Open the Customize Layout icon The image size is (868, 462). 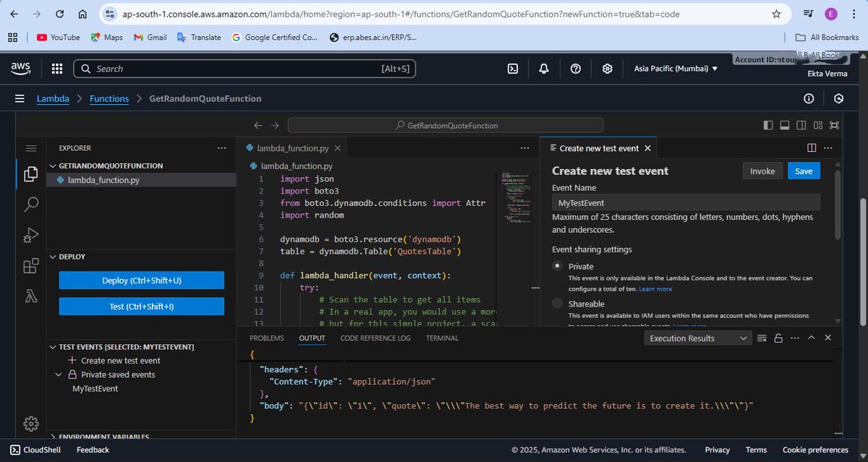(x=818, y=125)
